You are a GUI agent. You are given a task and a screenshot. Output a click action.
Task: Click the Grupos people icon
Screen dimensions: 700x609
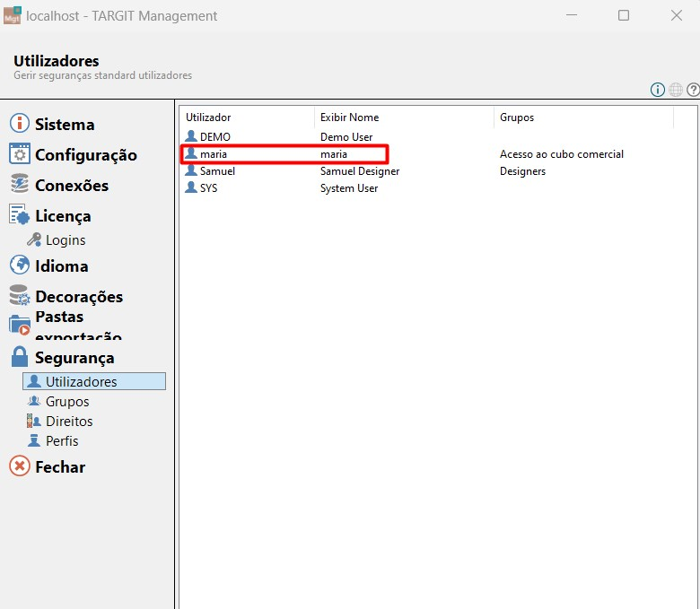tap(34, 401)
